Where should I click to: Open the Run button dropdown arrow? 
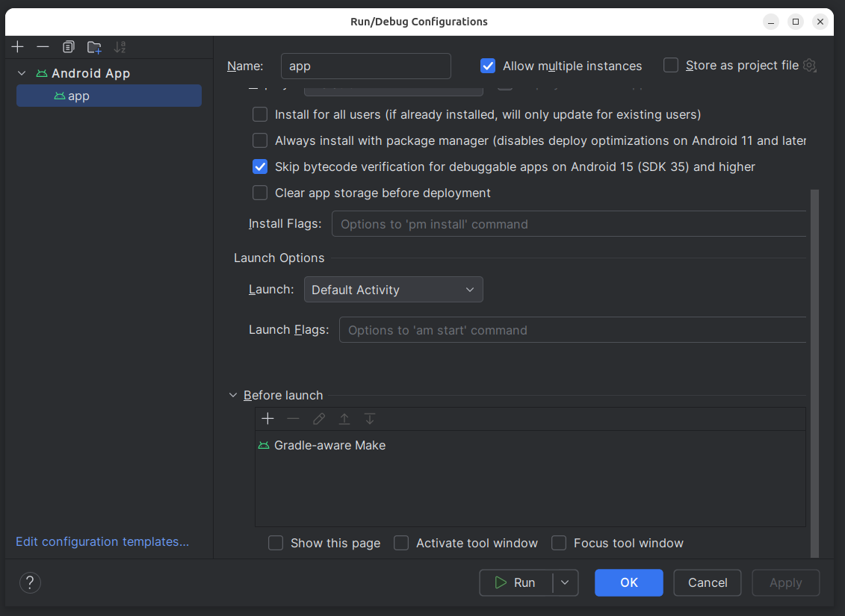(x=565, y=582)
